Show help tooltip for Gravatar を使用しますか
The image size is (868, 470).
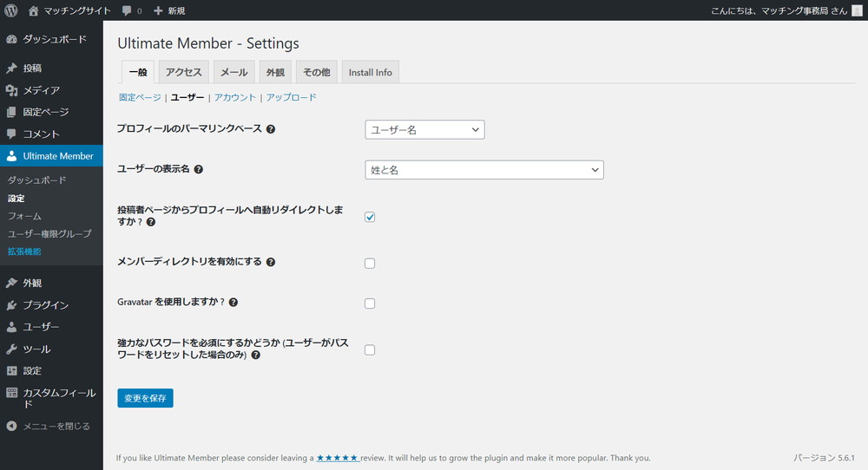(x=233, y=303)
